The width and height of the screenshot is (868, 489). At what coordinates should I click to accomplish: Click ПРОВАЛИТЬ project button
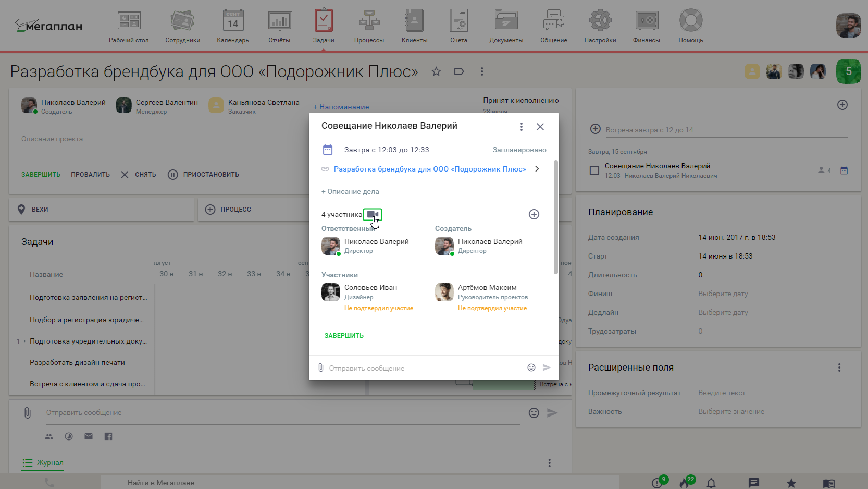pyautogui.click(x=90, y=175)
